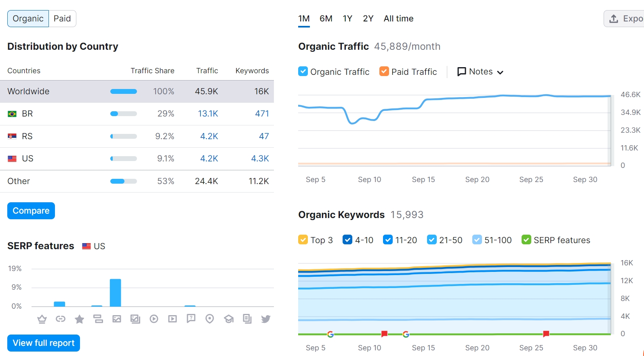
Task: Toggle the 4-10 keywords checkbox
Action: click(347, 239)
